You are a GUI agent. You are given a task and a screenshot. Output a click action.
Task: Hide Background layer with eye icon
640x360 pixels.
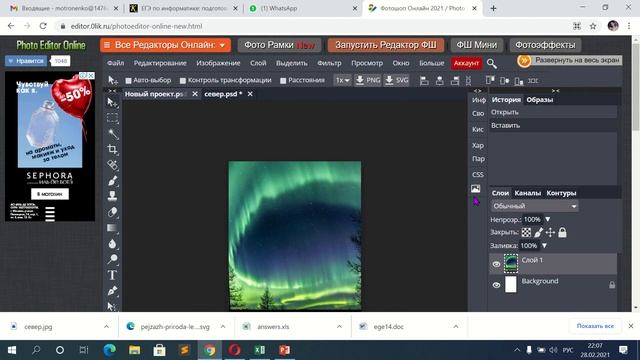click(x=496, y=285)
